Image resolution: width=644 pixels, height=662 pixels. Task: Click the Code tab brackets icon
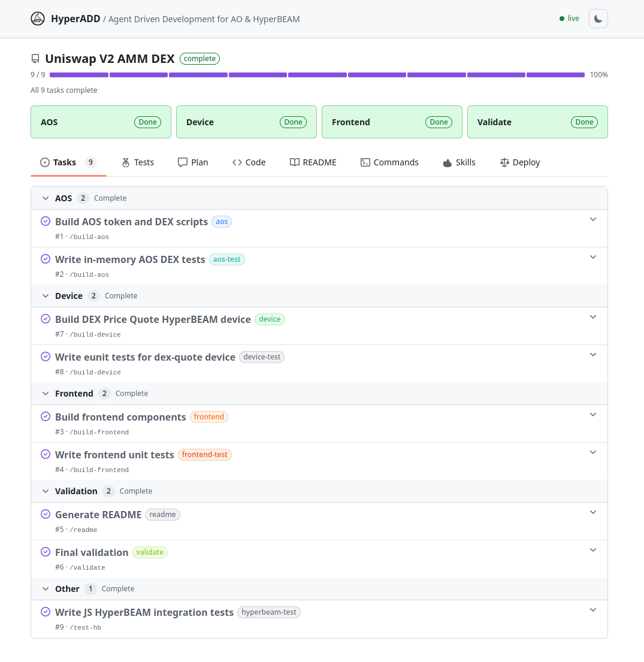[237, 162]
